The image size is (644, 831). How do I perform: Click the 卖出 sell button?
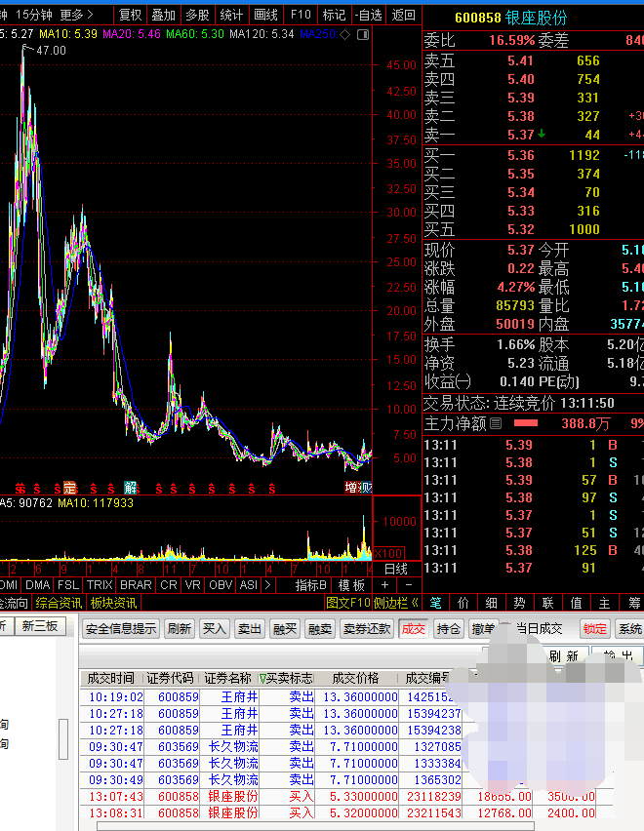pyautogui.click(x=249, y=629)
